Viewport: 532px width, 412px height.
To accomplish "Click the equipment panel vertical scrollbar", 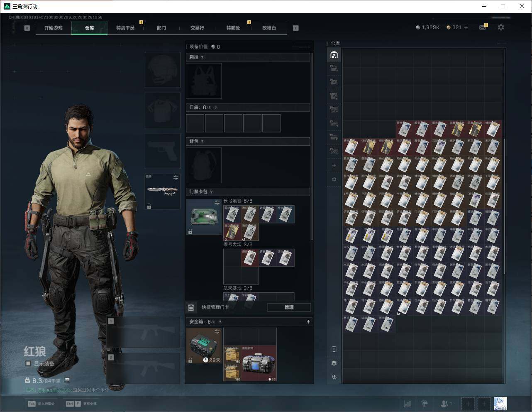I will pos(312,145).
